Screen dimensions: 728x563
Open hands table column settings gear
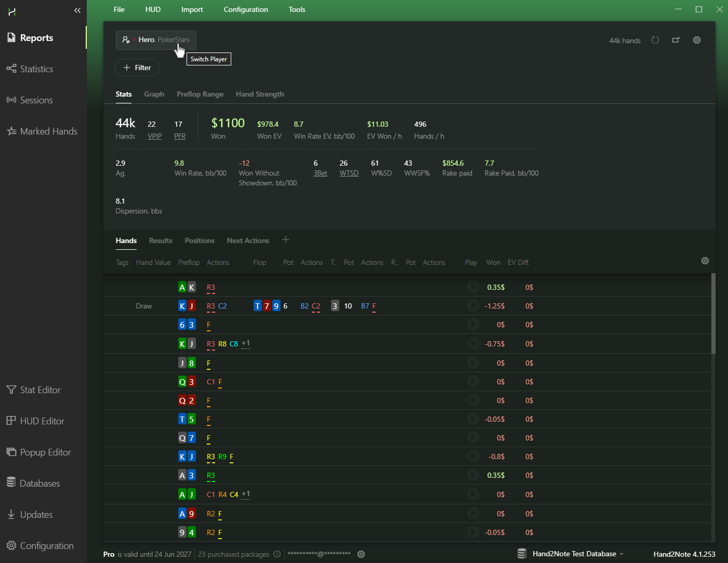click(705, 261)
